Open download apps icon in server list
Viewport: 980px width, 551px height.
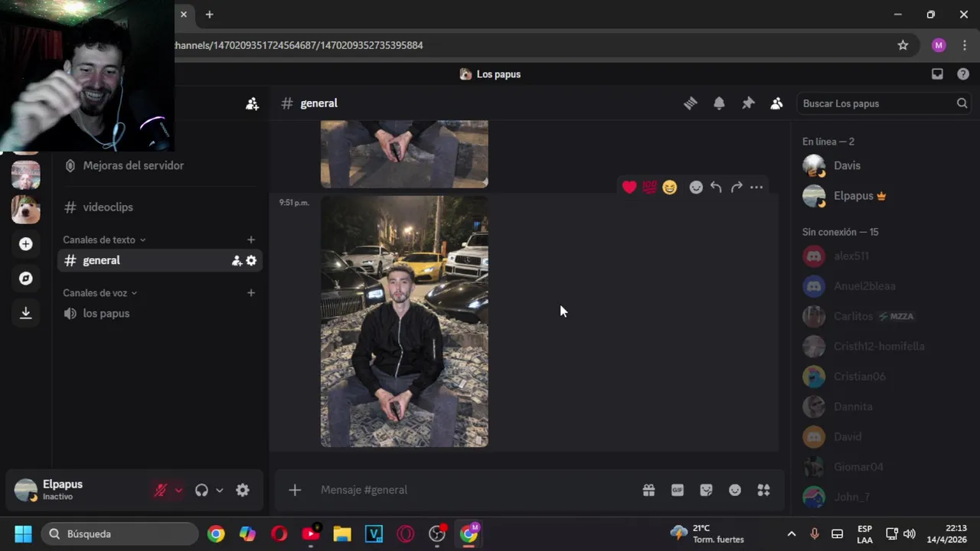(x=26, y=312)
